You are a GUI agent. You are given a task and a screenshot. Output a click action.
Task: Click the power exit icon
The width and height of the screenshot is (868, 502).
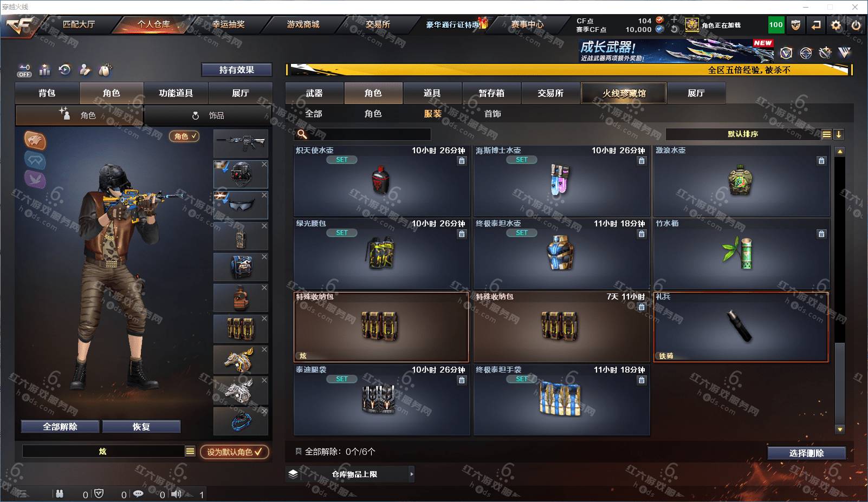pyautogui.click(x=856, y=25)
